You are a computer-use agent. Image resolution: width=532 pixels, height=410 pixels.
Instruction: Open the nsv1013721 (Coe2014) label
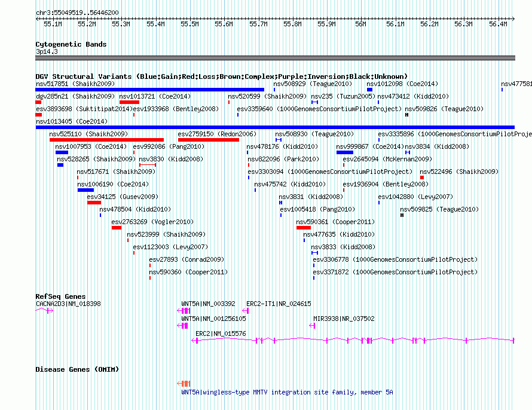155,96
